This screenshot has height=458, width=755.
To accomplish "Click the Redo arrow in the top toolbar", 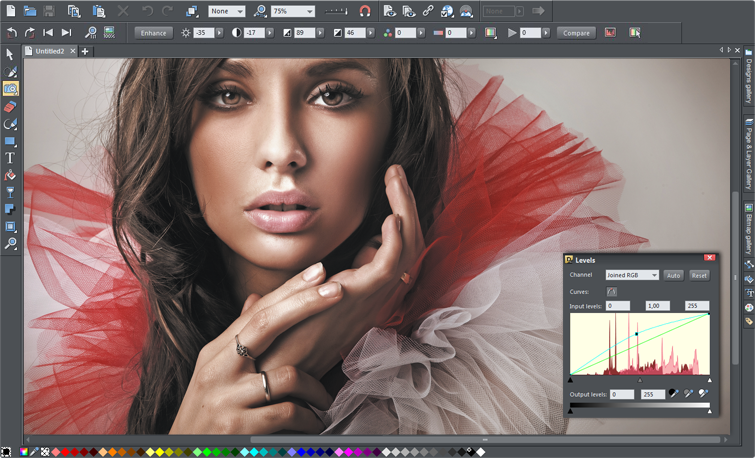I will click(167, 11).
